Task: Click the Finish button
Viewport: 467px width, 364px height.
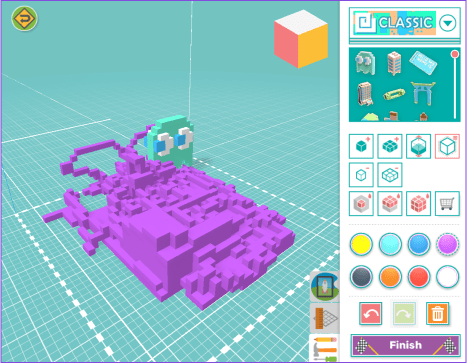Action: (405, 345)
